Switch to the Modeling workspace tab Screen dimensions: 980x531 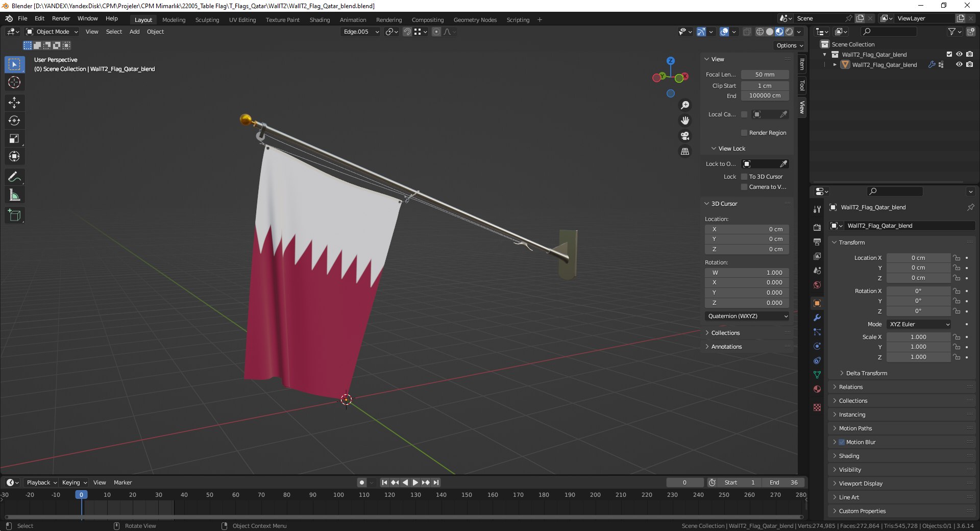[174, 20]
